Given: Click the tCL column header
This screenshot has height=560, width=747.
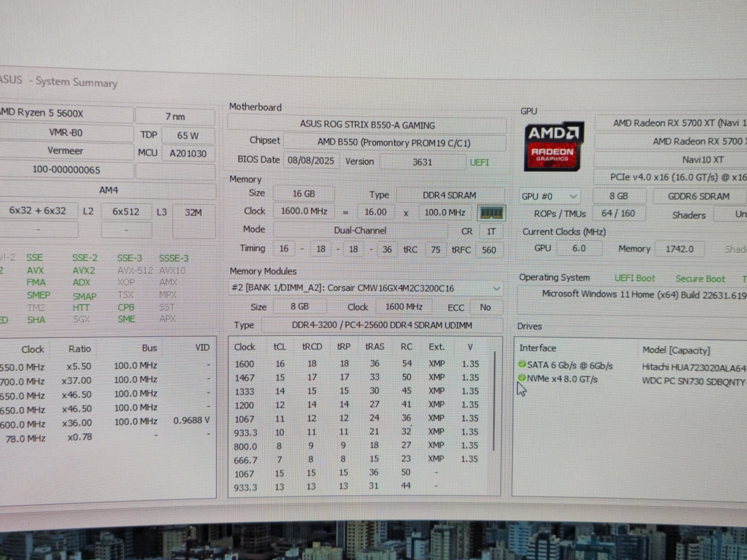Looking at the screenshot, I should 280,347.
